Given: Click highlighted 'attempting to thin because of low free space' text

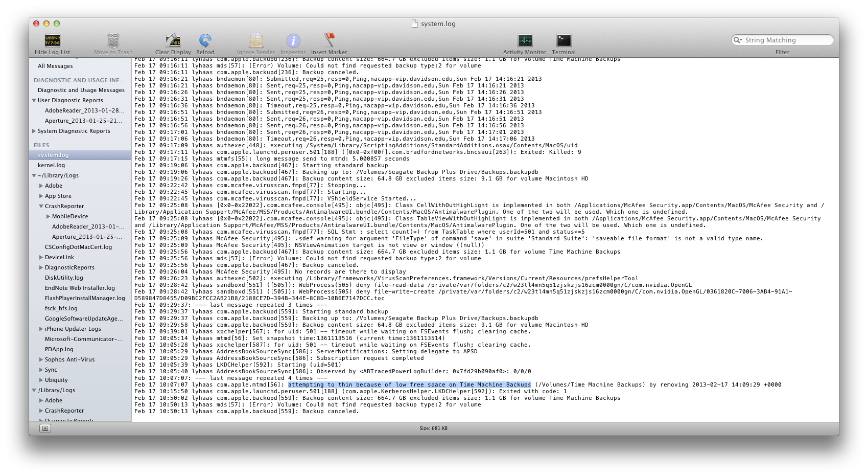Looking at the screenshot, I should coord(409,384).
